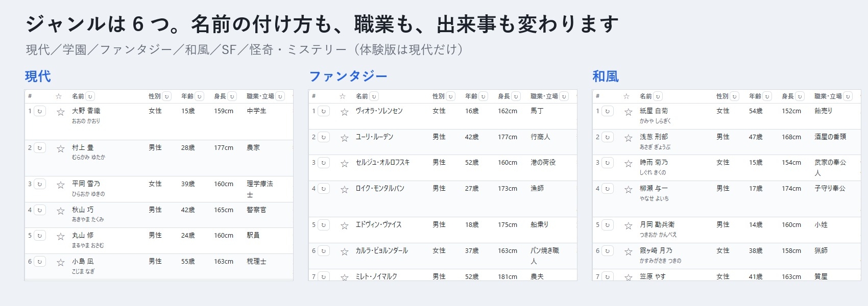868x306 pixels.
Task: Regenerate the row for 霞ヶ崎 月乃
Action: (x=608, y=251)
